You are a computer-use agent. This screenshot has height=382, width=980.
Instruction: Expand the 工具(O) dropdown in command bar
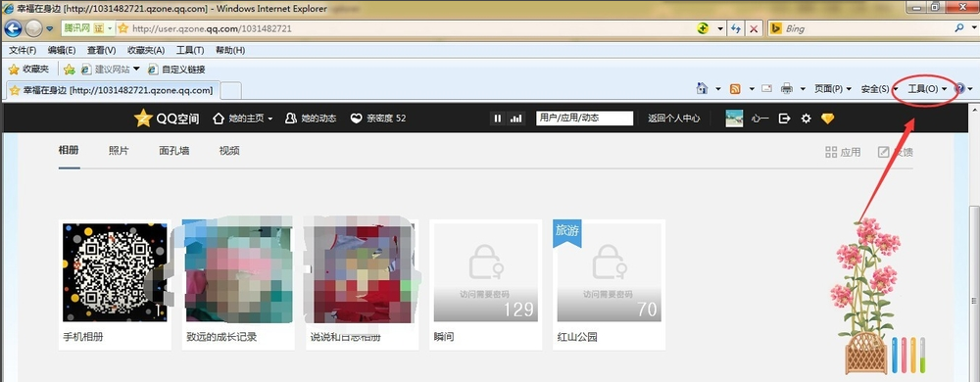click(x=927, y=89)
